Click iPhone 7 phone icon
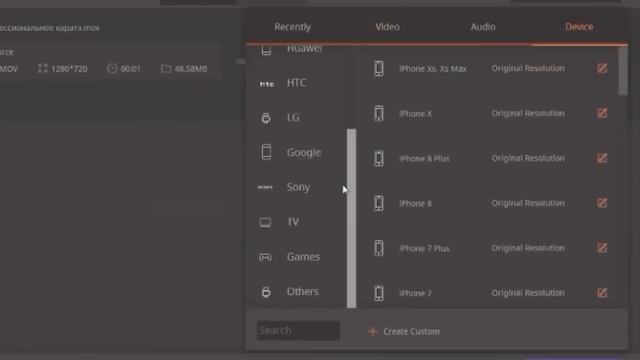Image resolution: width=640 pixels, height=360 pixels. [x=379, y=293]
